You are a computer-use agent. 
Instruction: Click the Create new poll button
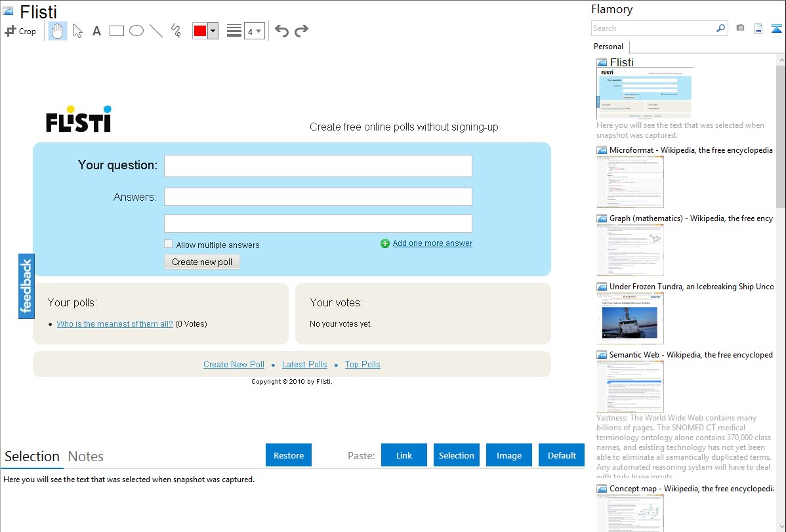[202, 262]
